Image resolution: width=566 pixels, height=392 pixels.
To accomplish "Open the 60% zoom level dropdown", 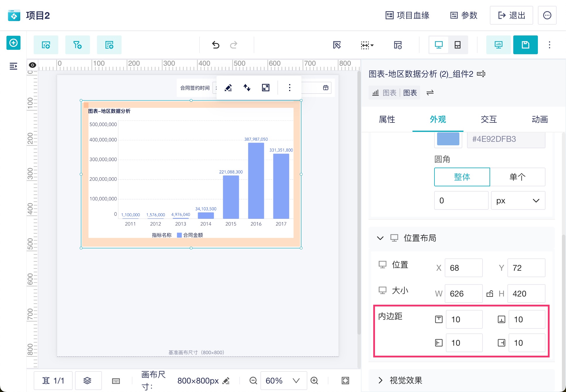I will (283, 381).
